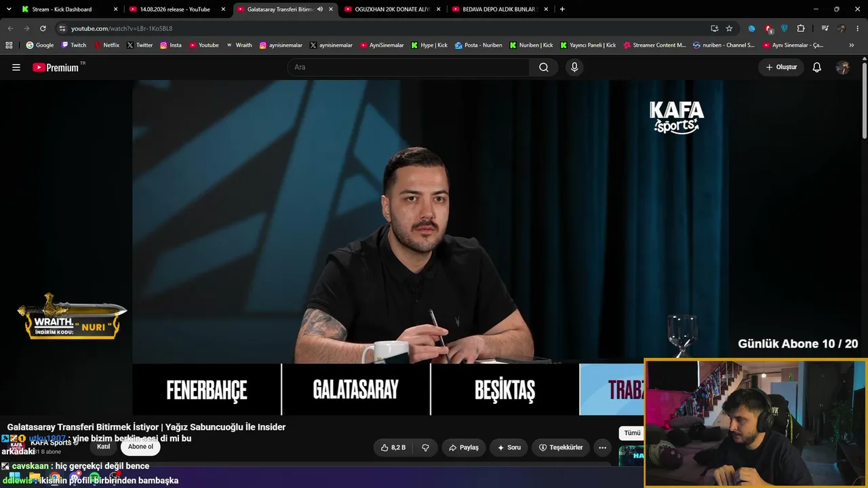Open the blue round extension icon

(x=751, y=28)
